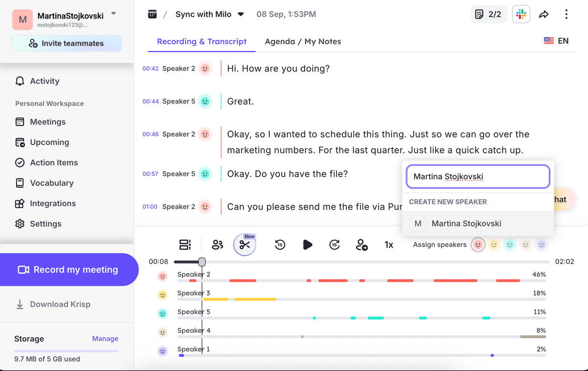Switch to the Agenda / My Notes tab

point(302,41)
